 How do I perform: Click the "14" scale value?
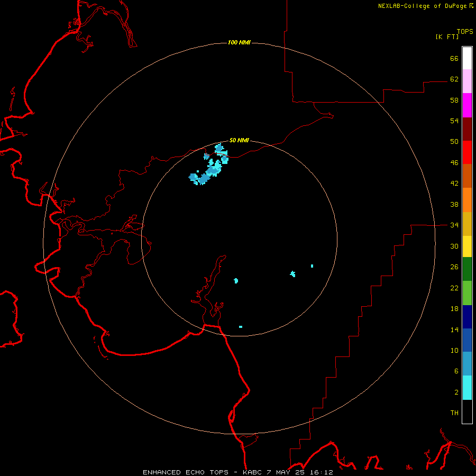[454, 329]
